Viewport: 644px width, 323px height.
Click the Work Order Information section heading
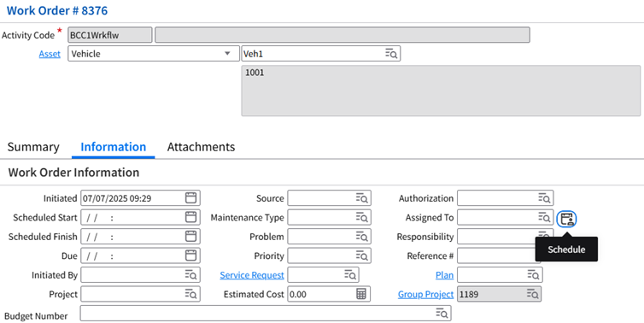pos(73,173)
